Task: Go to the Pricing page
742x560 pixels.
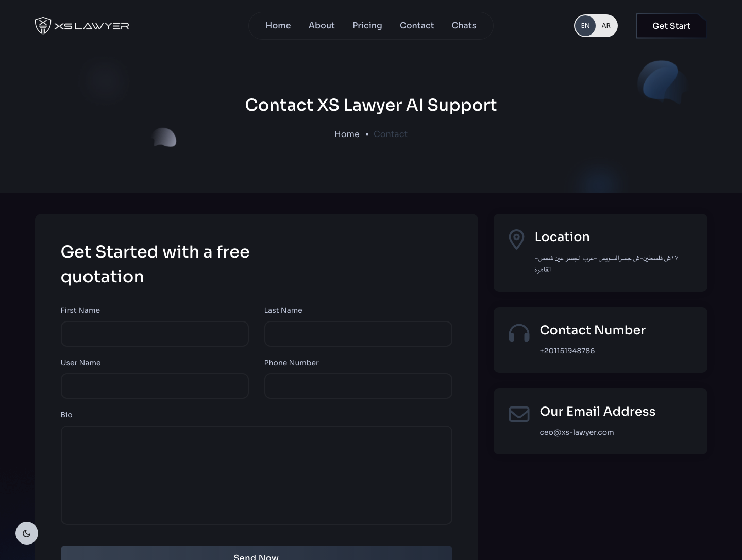Action: 367,25
